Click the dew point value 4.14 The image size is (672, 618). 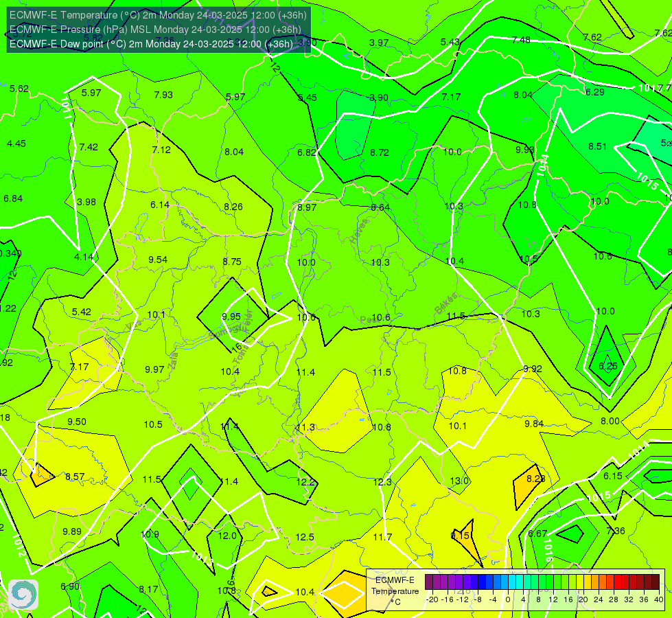[84, 257]
